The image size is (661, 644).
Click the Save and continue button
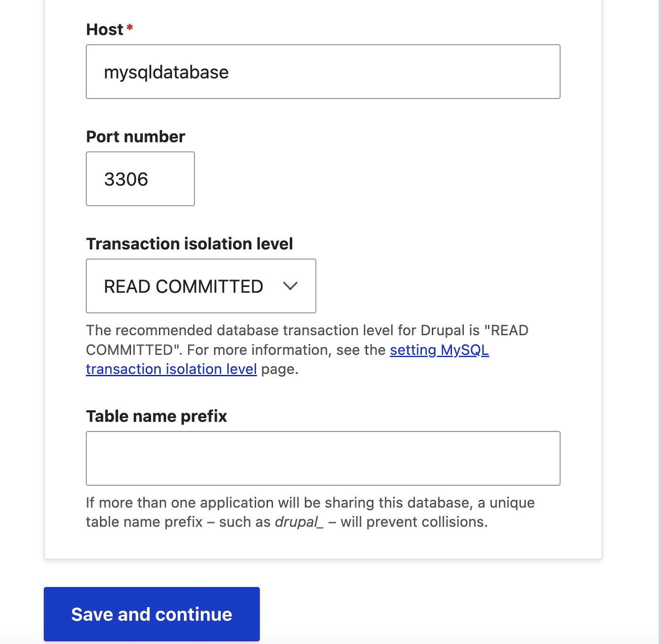[151, 614]
